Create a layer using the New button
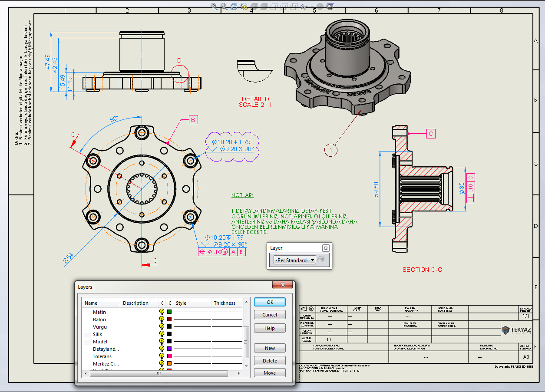Screen dimensions: 545x392 269,348
